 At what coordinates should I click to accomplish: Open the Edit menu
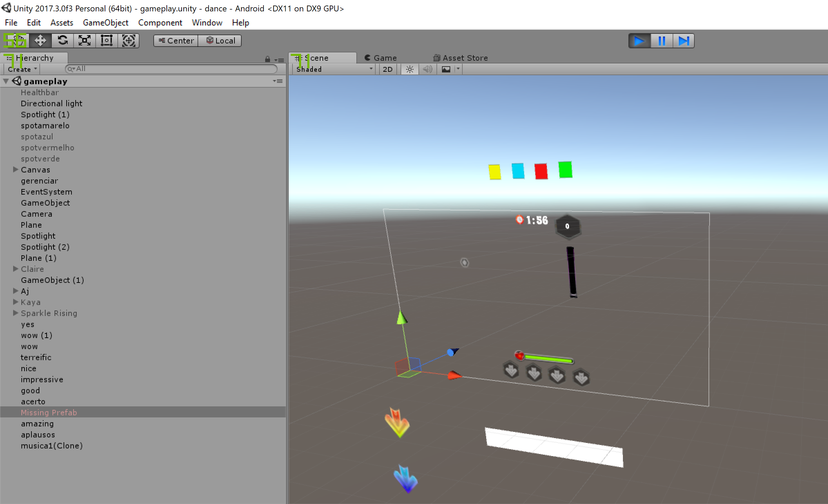click(x=34, y=23)
